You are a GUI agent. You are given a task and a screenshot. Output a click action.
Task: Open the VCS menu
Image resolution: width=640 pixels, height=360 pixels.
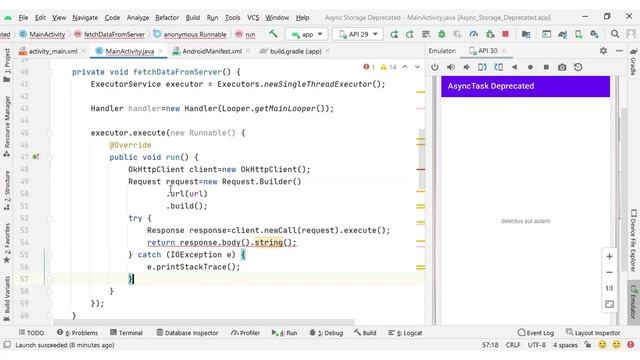(x=253, y=18)
